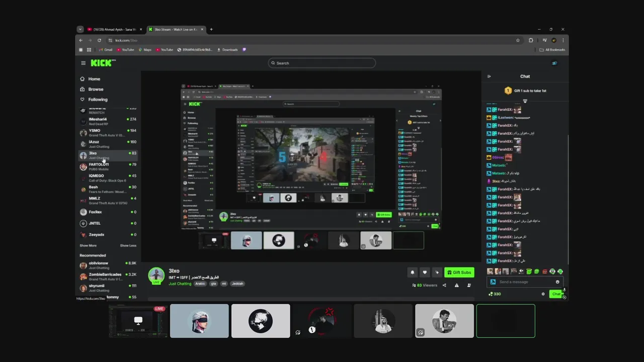
Task: Open All Bookmarks folder
Action: coord(552,50)
